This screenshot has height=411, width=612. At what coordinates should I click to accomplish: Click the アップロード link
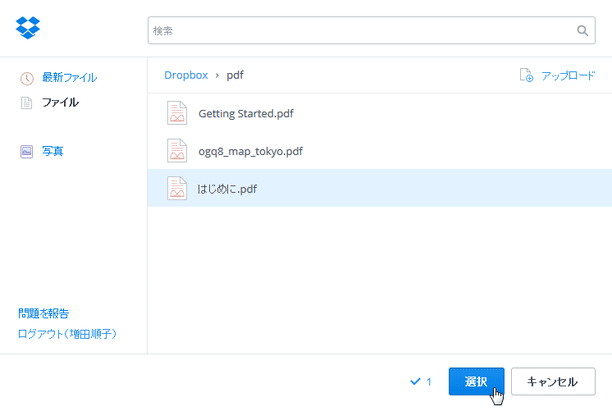pyautogui.click(x=568, y=75)
